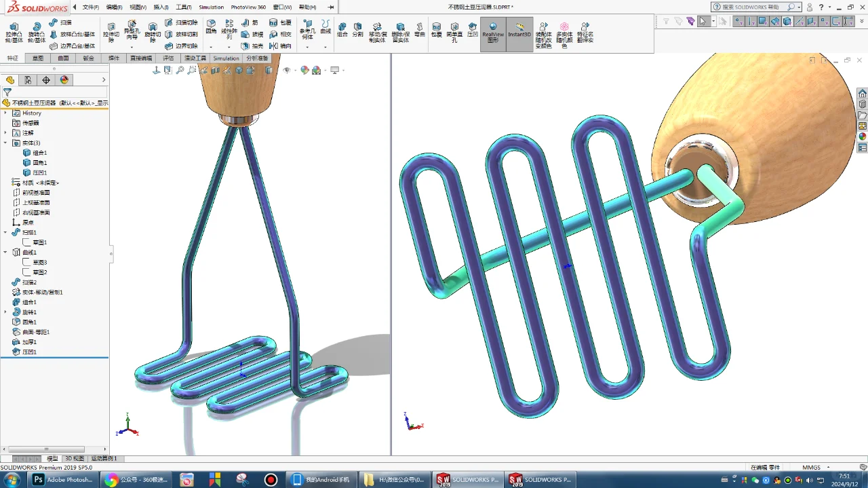Screen dimensions: 868x488
Task: Open the FeatureManager design tree tab
Action: pyautogui.click(x=10, y=79)
